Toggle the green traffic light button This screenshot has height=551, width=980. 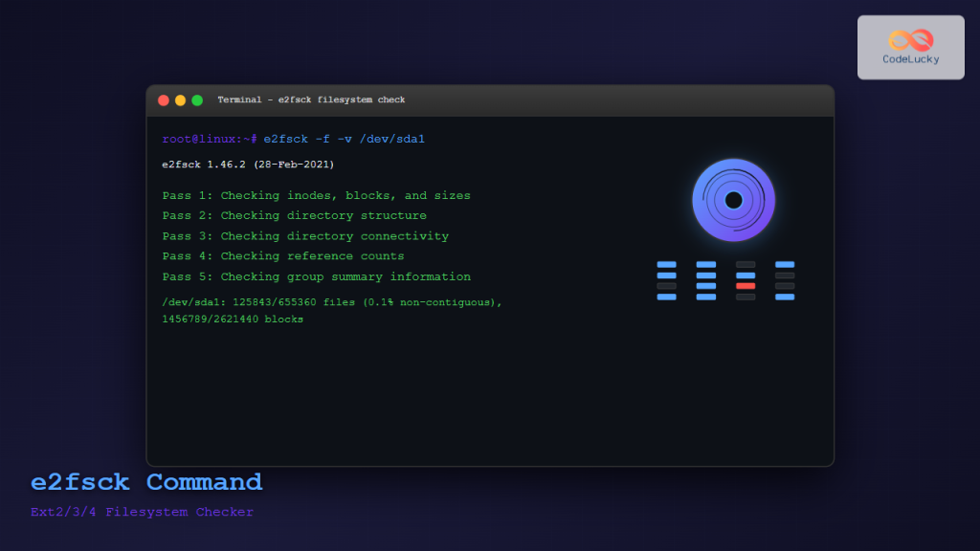[196, 99]
